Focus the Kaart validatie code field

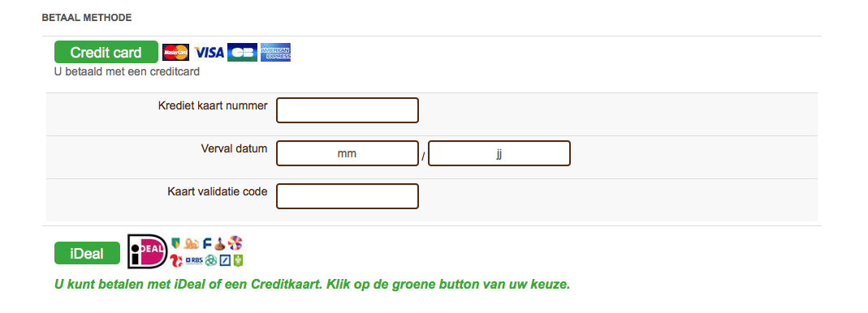click(348, 196)
